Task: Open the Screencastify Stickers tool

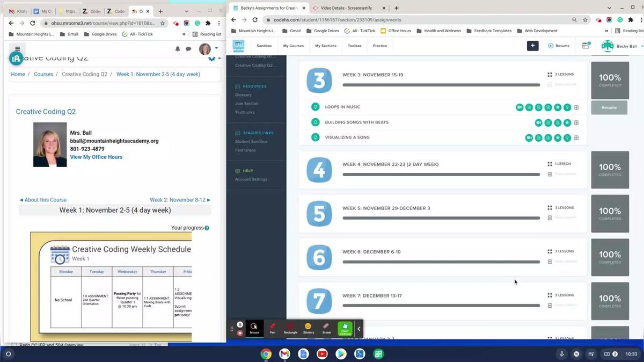Action: pyautogui.click(x=308, y=328)
